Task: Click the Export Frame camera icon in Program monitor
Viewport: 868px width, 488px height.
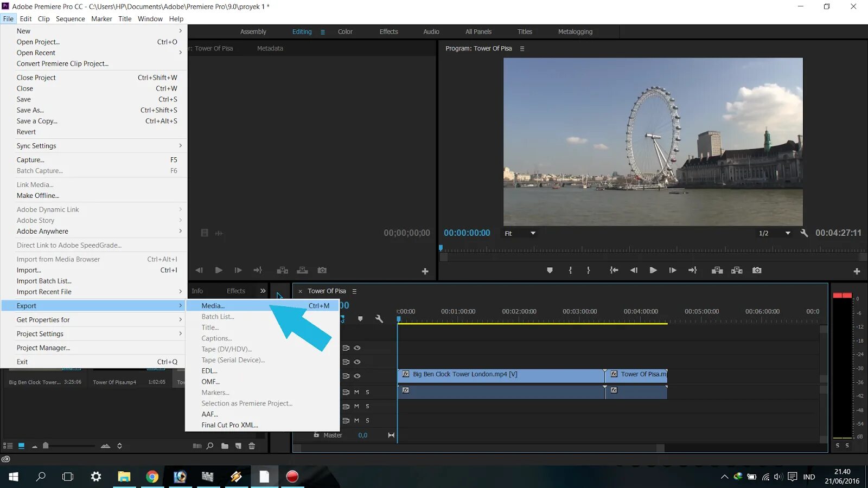Action: click(757, 270)
